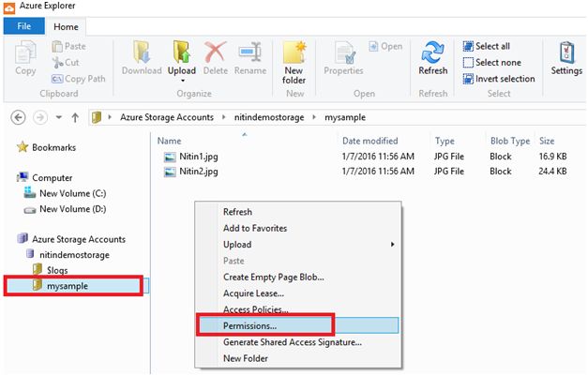Open Settings from the ribbon
The image size is (588, 376).
[x=566, y=58]
